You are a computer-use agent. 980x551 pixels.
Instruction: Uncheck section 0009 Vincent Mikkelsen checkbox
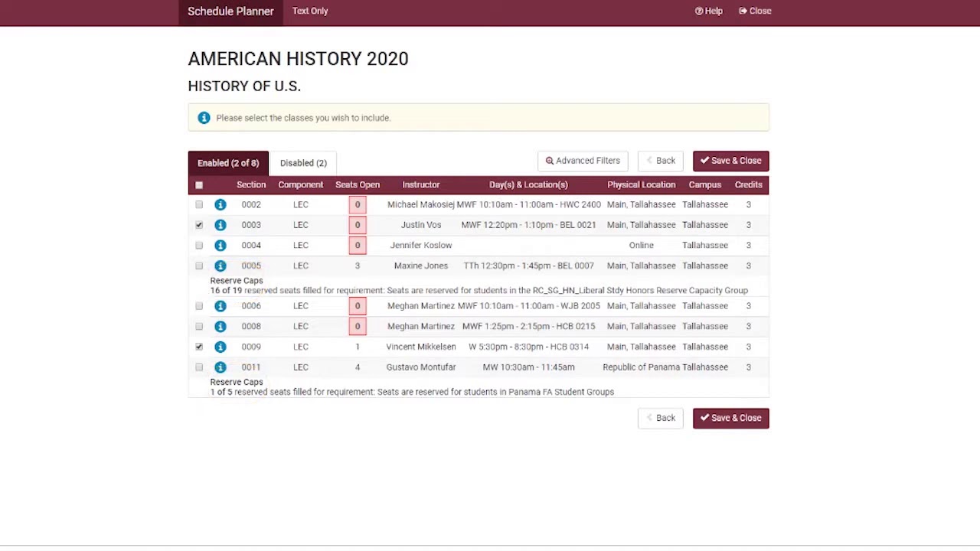199,347
